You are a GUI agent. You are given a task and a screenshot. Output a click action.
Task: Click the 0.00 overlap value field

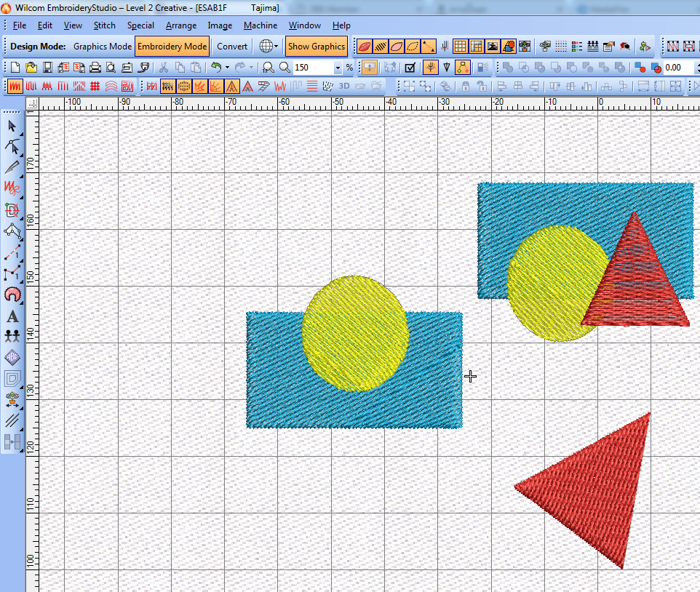click(679, 68)
